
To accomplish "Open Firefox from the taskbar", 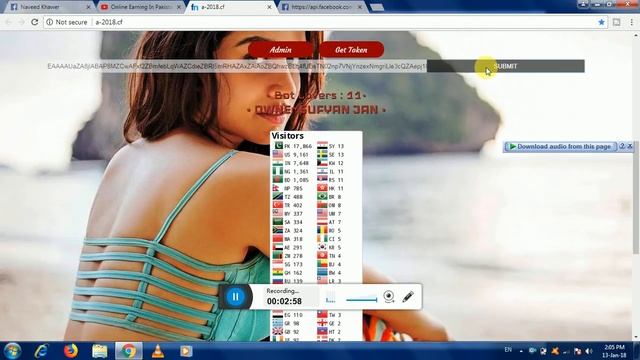I will click(x=71, y=351).
